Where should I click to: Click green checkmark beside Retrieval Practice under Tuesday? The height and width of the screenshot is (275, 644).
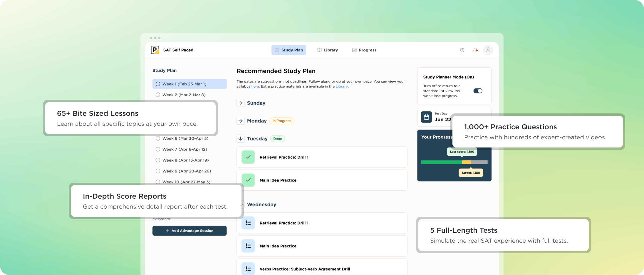pos(248,157)
